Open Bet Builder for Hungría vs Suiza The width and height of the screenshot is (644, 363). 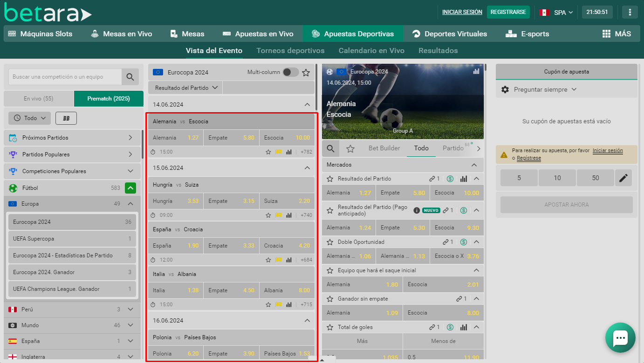click(x=279, y=215)
